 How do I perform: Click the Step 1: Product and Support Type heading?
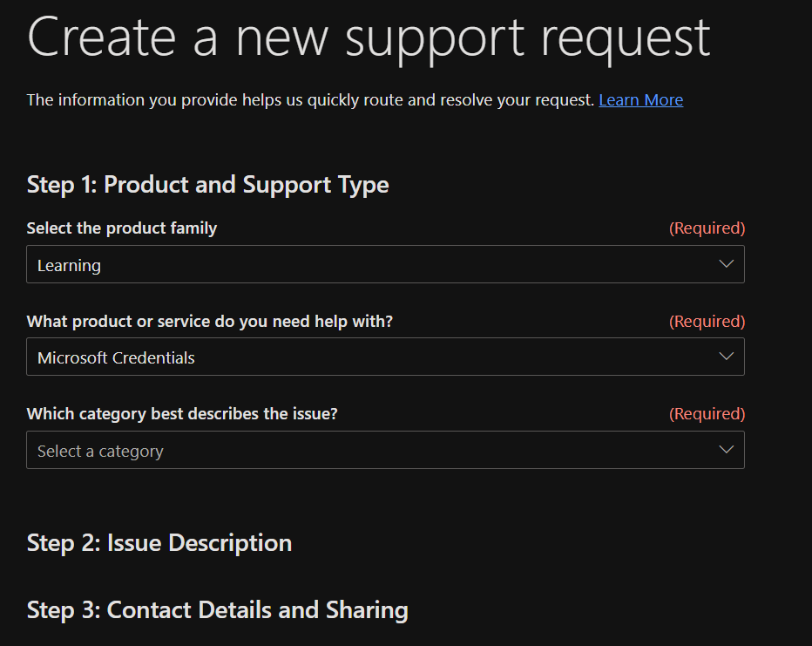pyautogui.click(x=207, y=185)
